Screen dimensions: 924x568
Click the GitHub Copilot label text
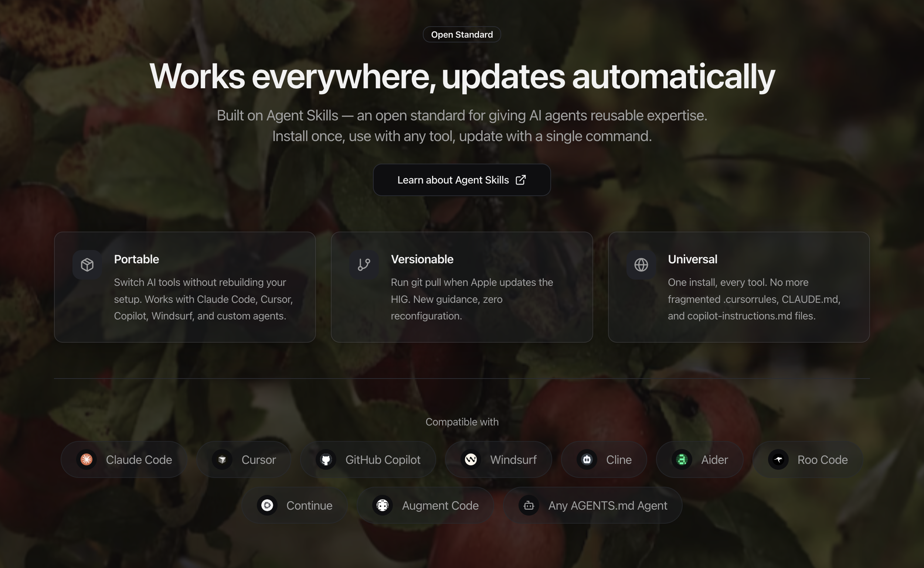tap(383, 460)
